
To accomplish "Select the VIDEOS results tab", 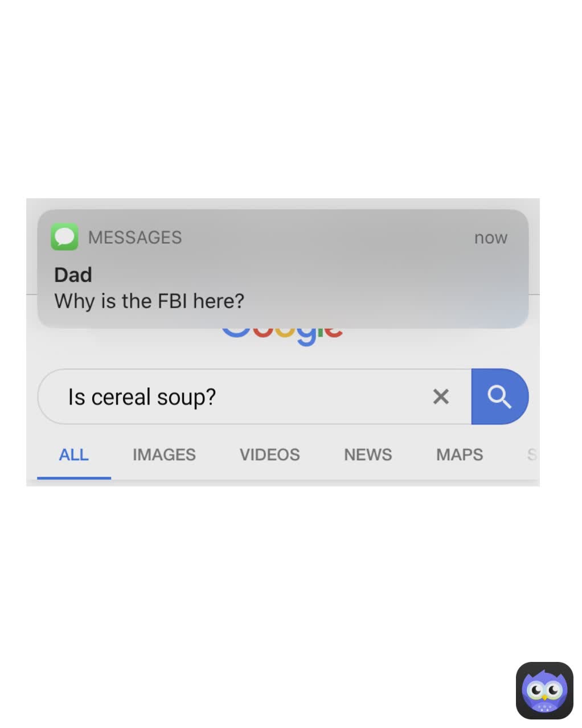I will click(269, 455).
